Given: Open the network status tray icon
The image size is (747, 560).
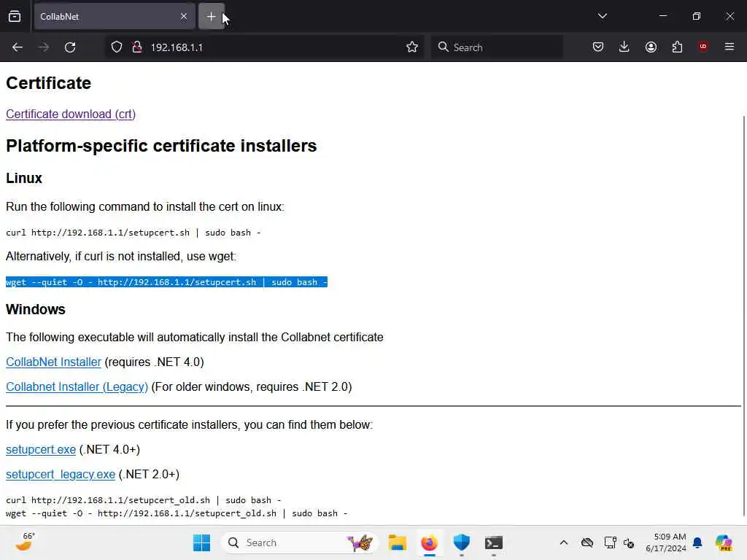Looking at the screenshot, I should [x=610, y=542].
